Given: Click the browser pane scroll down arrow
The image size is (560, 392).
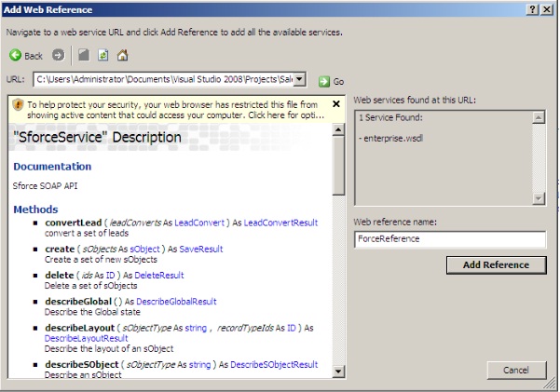Looking at the screenshot, I should (x=338, y=372).
